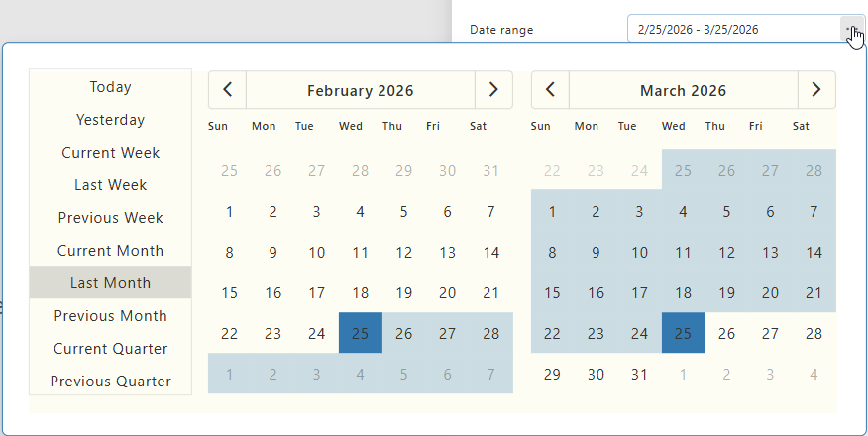Select March 25 end date
868x436 pixels.
point(683,334)
